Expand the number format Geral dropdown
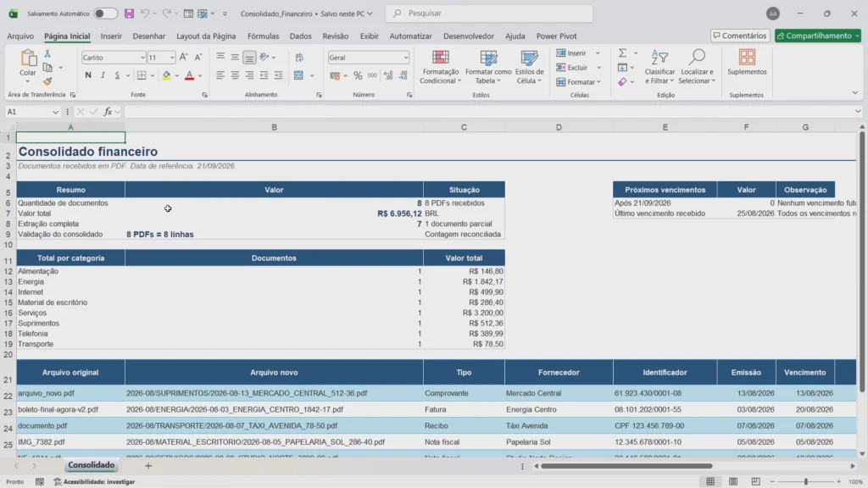The image size is (868, 488). (x=406, y=58)
